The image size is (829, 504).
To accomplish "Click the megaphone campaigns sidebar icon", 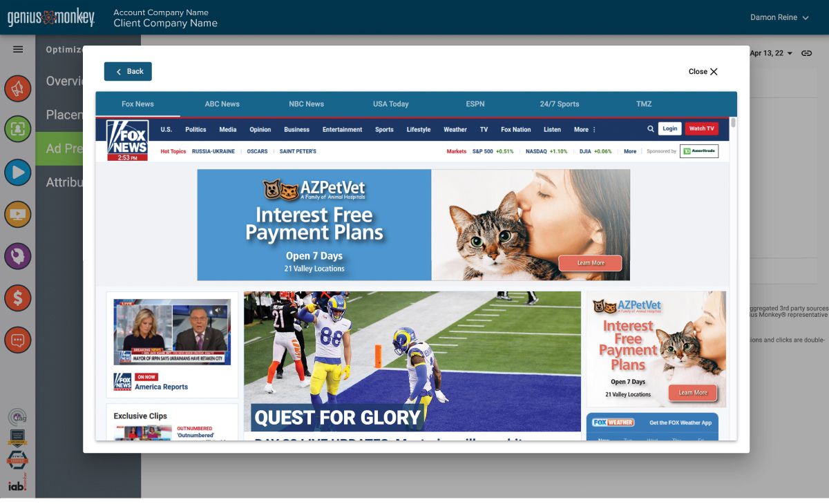I will (18, 88).
